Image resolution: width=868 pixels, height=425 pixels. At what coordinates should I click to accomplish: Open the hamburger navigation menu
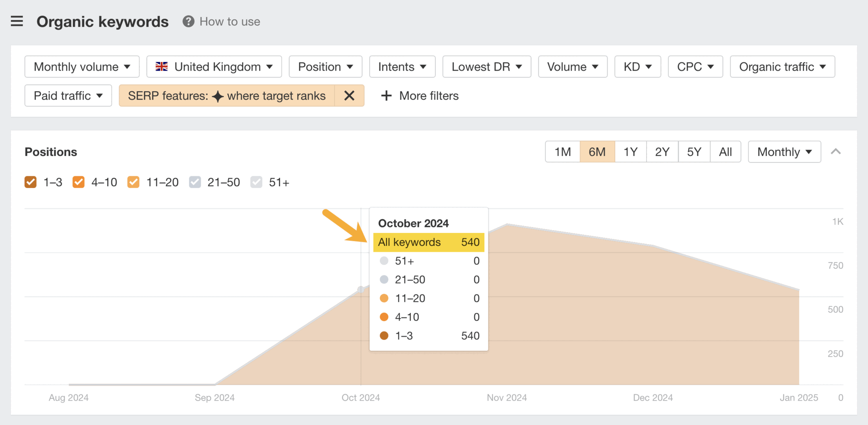pos(17,21)
